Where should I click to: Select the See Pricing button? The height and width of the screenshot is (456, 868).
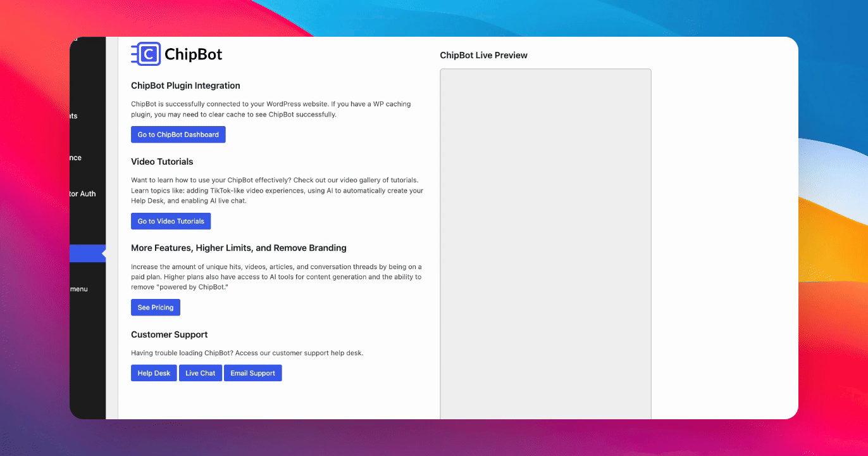156,308
